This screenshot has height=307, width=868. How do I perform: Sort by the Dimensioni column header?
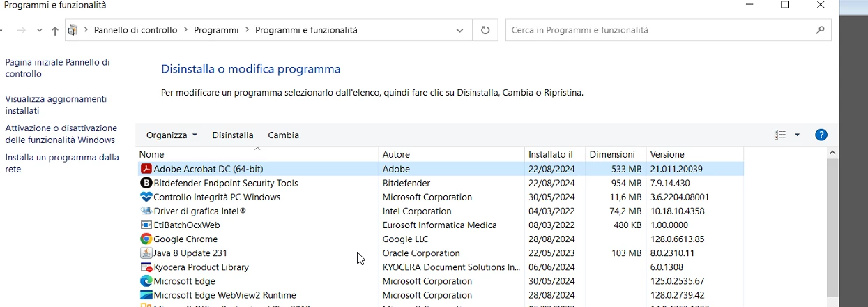[616, 154]
